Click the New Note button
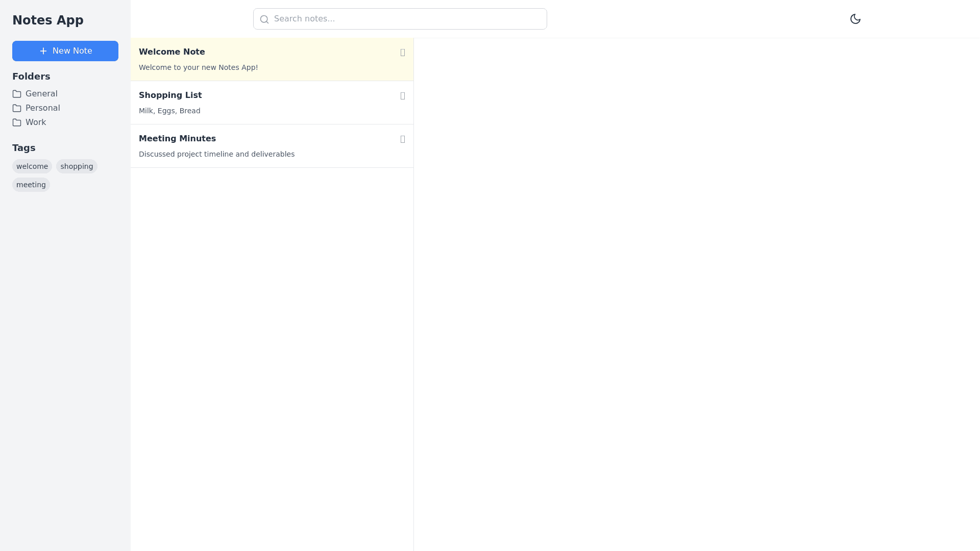Viewport: 980px width, 551px height. point(65,51)
